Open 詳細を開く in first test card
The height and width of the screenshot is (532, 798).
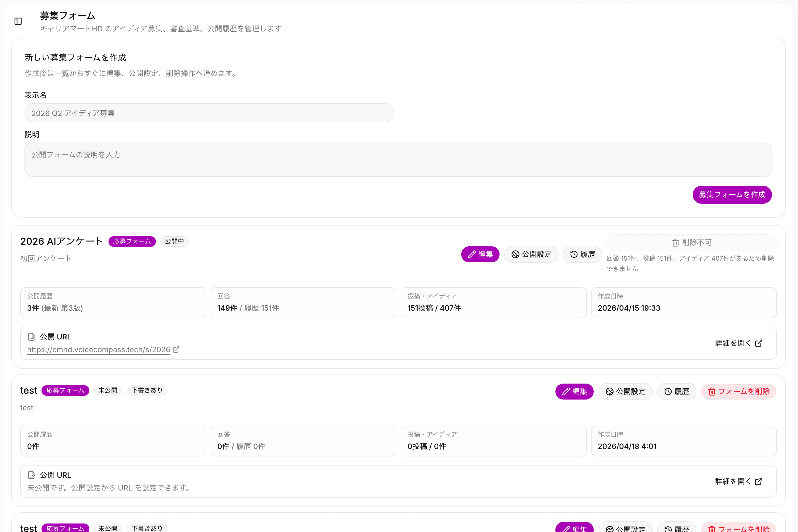739,481
